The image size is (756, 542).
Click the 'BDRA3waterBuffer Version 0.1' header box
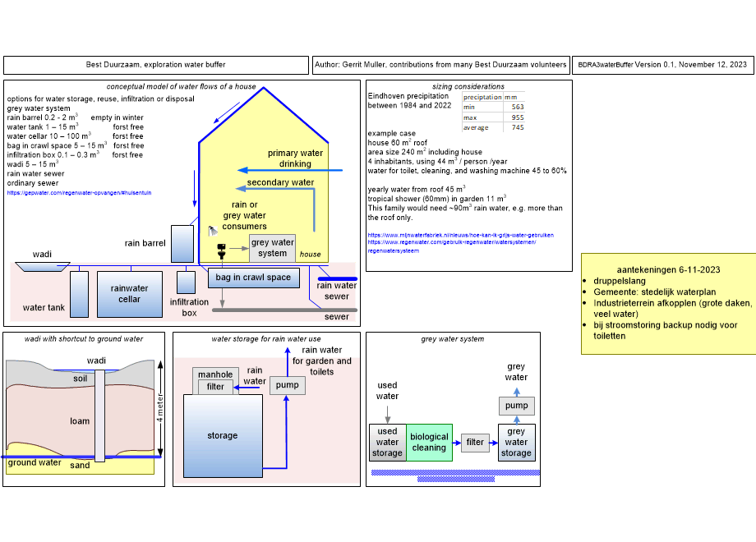(x=662, y=65)
